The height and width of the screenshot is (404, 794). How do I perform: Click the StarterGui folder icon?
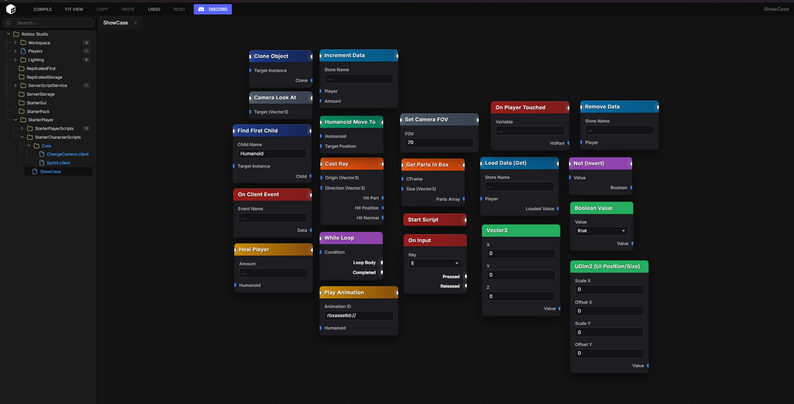[x=21, y=103]
